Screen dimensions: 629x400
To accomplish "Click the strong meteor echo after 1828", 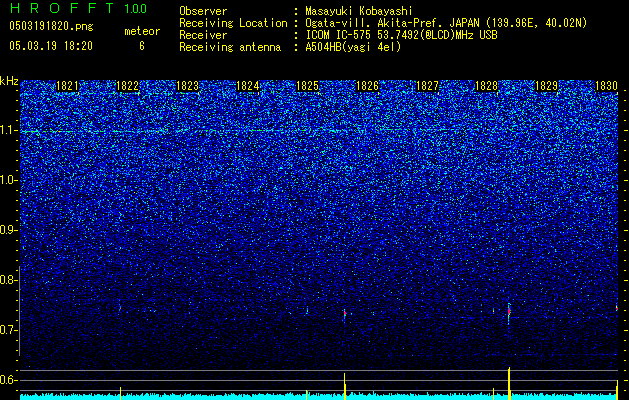I will click(x=509, y=312).
